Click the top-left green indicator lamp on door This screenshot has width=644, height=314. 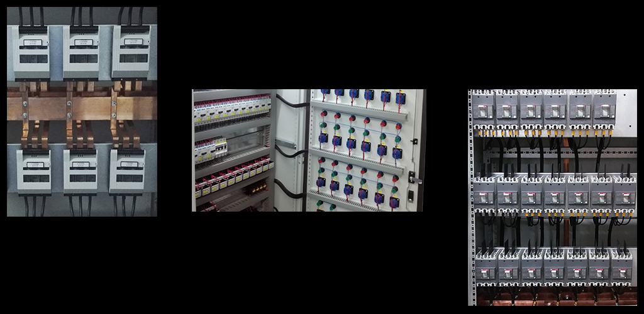click(x=324, y=126)
